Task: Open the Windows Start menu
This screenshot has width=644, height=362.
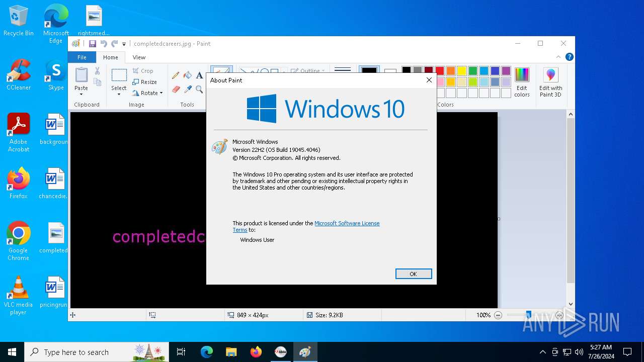Action: click(12, 352)
